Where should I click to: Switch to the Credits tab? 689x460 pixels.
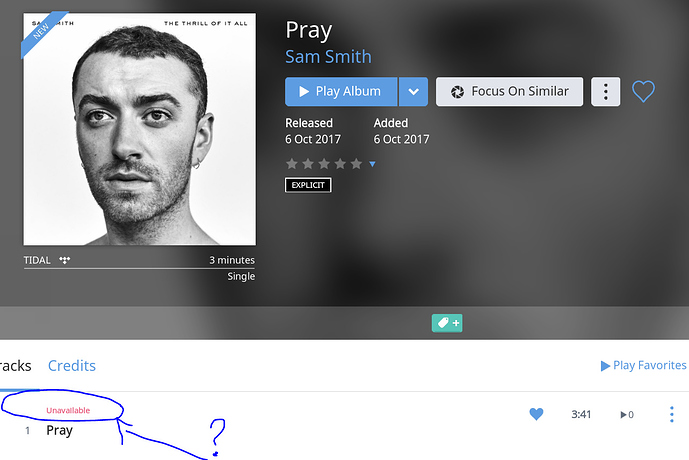pos(72,366)
